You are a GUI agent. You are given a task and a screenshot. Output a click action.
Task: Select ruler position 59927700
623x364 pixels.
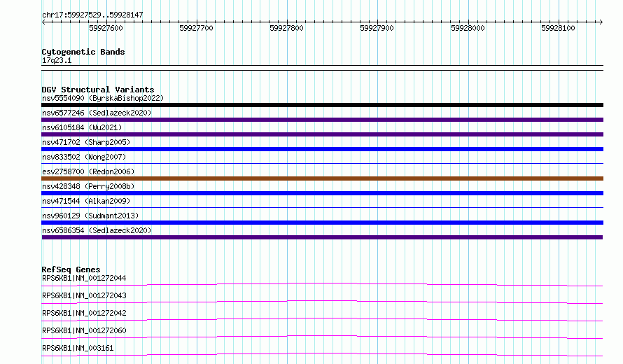pos(196,28)
